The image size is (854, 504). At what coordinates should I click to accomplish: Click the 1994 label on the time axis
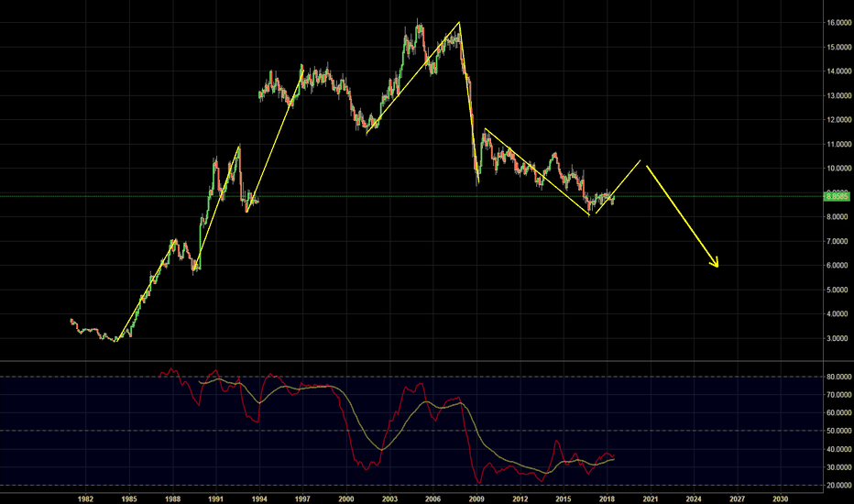(259, 499)
